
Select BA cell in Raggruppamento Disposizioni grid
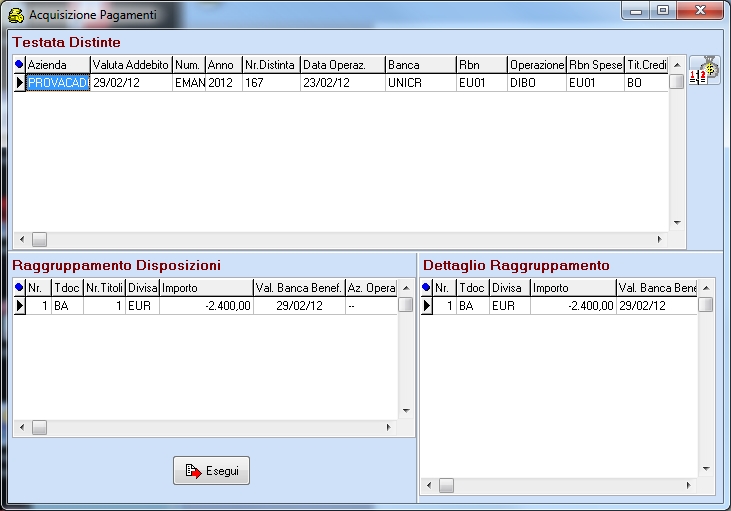[x=67, y=305]
